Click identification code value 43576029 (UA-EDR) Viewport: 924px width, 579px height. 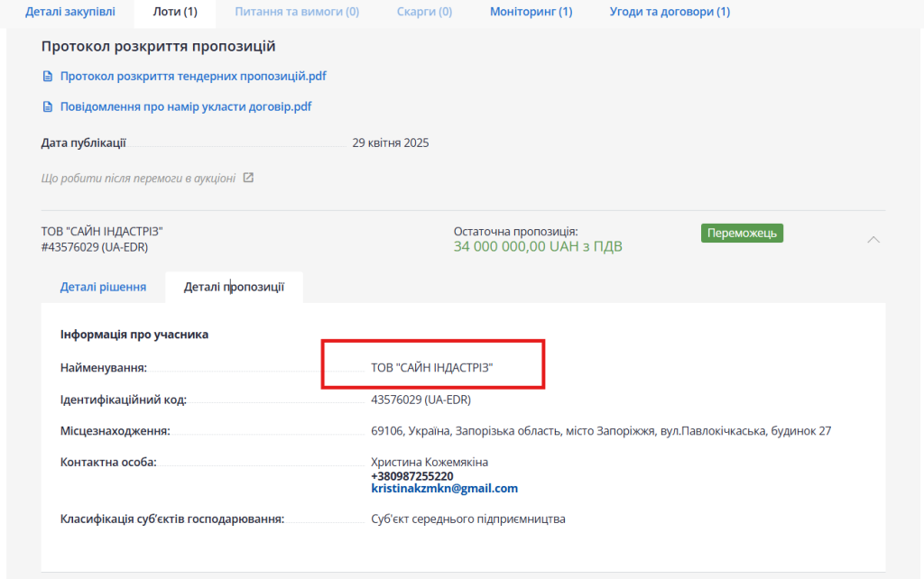420,400
